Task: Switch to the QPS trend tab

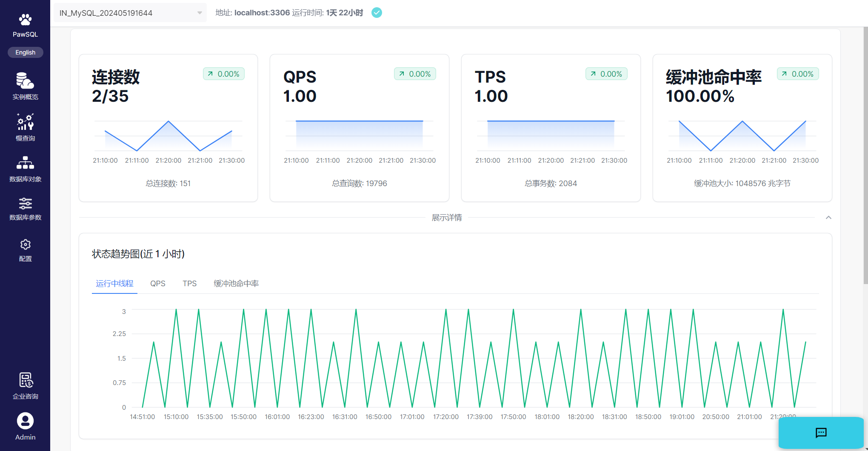Action: point(157,284)
